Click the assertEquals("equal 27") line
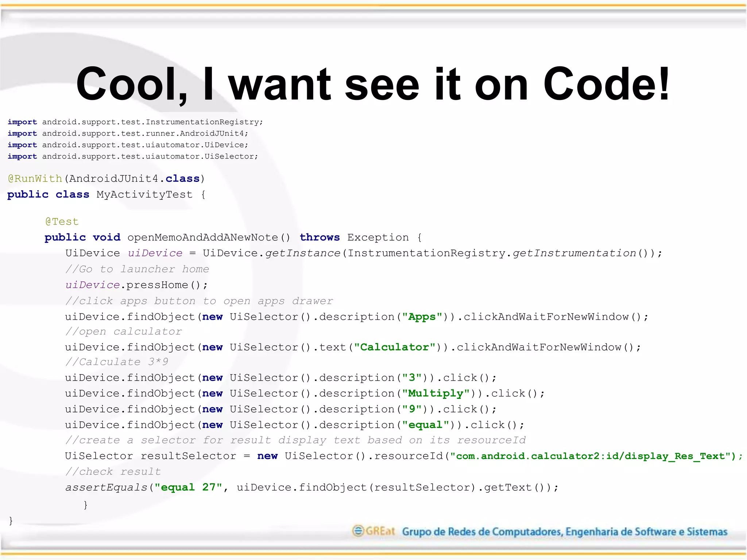The image size is (747, 560). (x=312, y=487)
